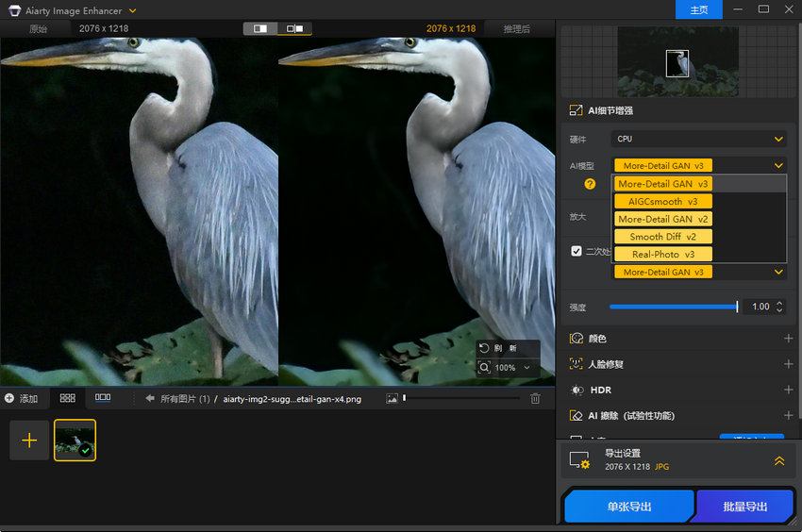
Task: Switch to split-view compare mode
Action: point(260,28)
